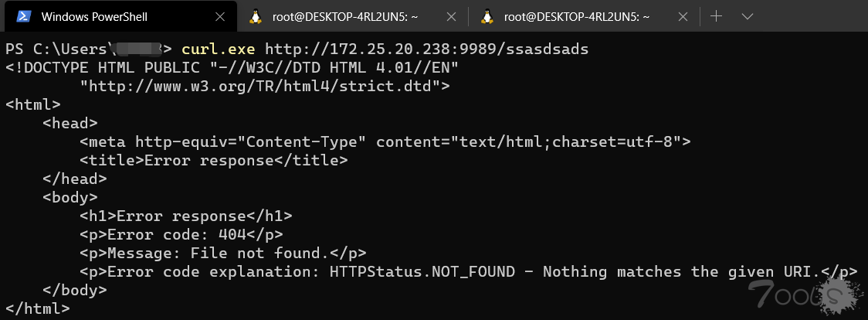Close the middle root@DESKTOP-4RL2UN5 tab

(x=451, y=16)
